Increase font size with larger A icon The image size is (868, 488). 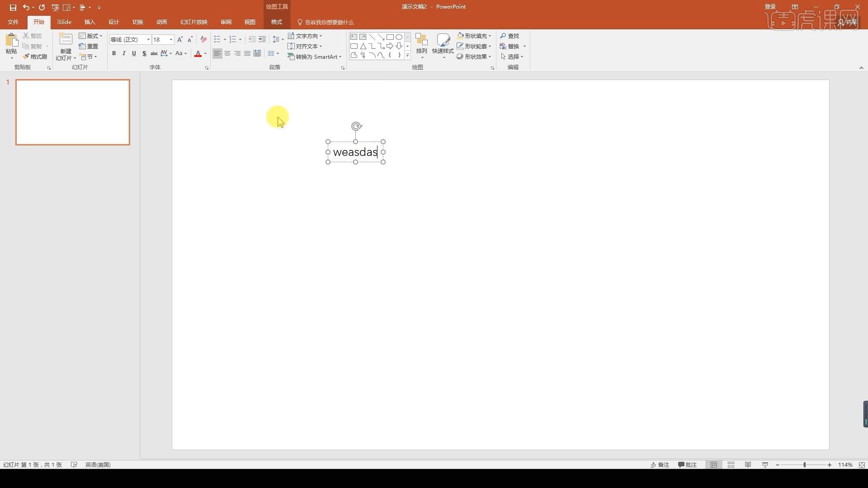(180, 39)
